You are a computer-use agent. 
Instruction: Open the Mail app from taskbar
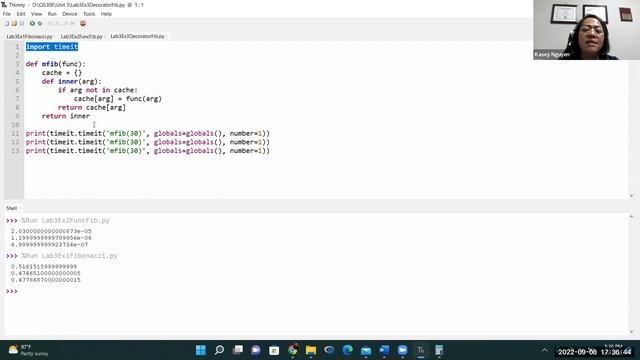pyautogui.click(x=366, y=350)
